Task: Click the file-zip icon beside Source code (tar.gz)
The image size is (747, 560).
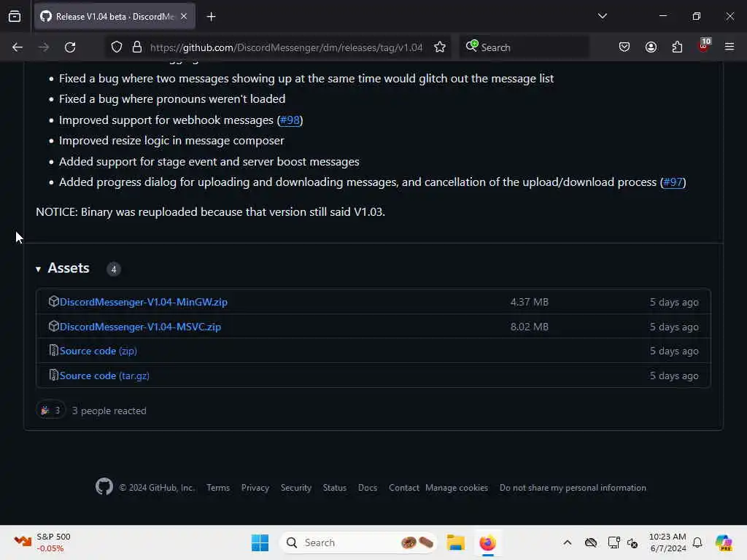Action: point(53,376)
